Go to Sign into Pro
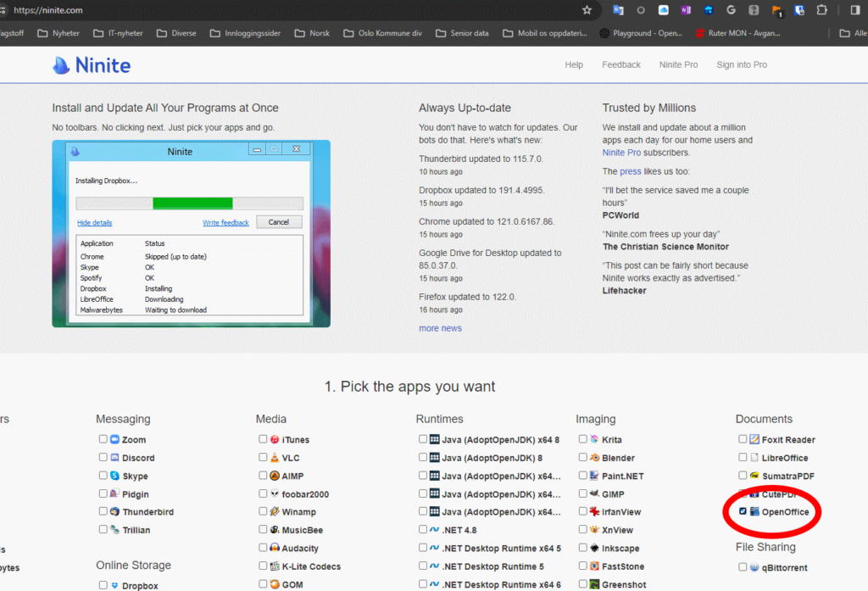Screen dimensions: 868x591 point(741,65)
